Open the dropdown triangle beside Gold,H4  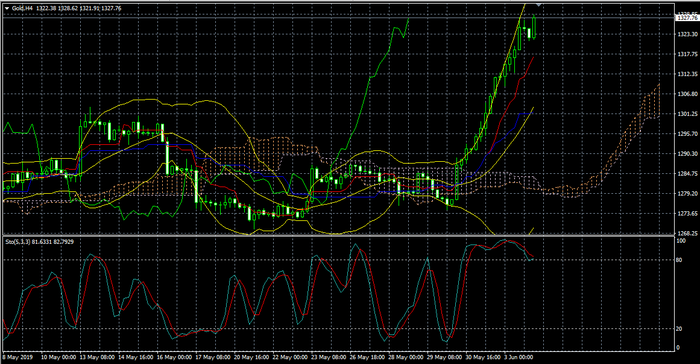(x=7, y=8)
